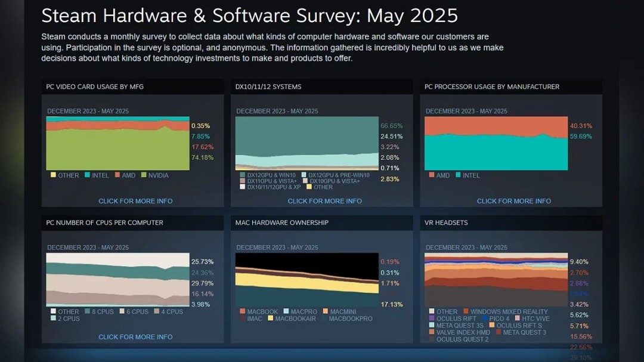Select the NVIDIA legend entry
644x362 pixels.
[156, 175]
